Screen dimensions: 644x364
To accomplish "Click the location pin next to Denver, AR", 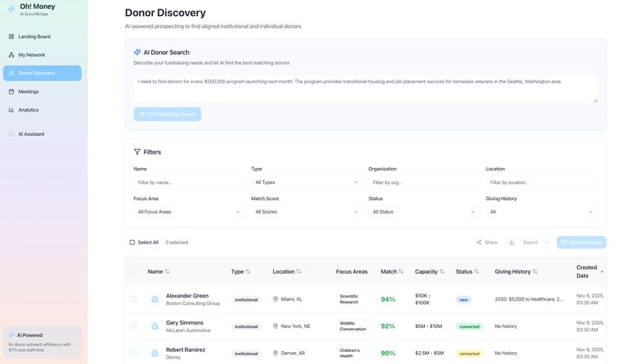I will tap(276, 353).
